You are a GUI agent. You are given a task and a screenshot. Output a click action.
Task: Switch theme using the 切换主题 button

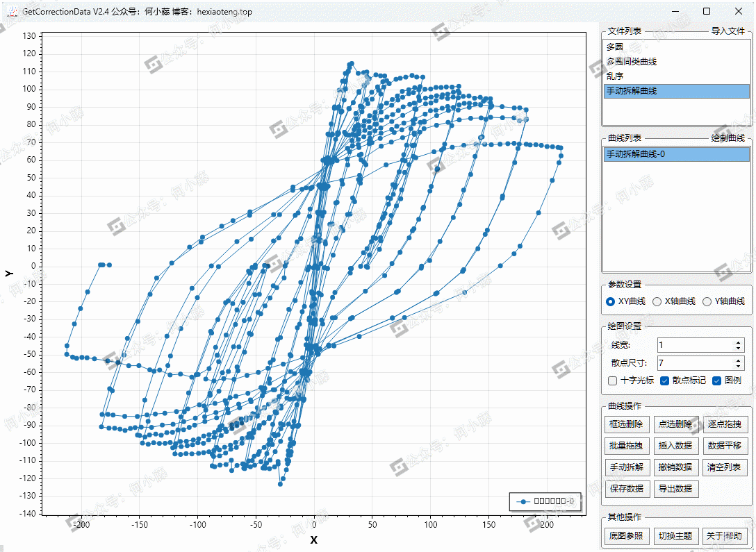point(675,536)
